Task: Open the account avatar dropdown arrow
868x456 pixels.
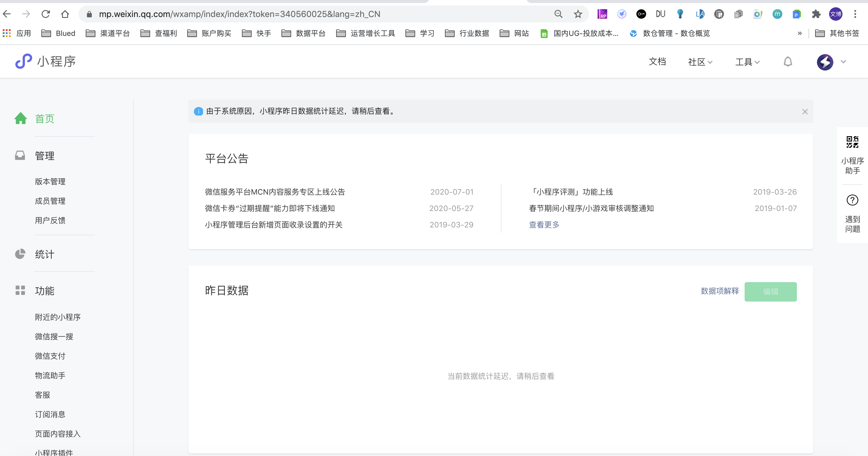Action: [843, 62]
